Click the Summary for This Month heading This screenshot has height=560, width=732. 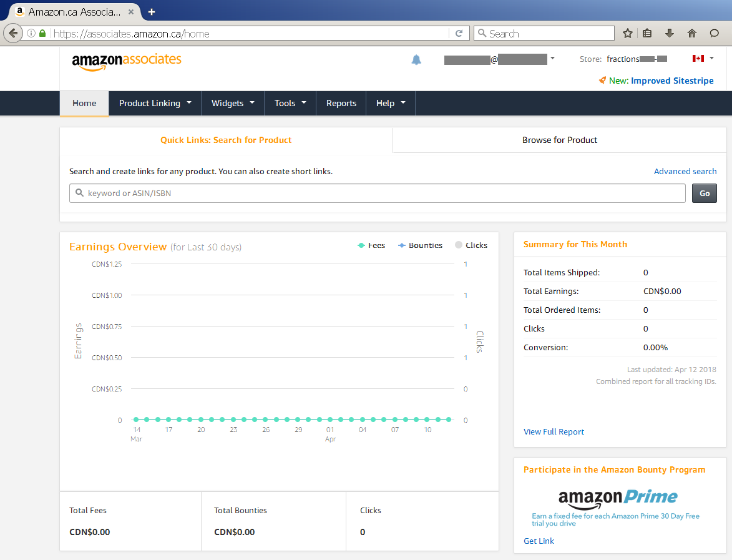point(575,244)
